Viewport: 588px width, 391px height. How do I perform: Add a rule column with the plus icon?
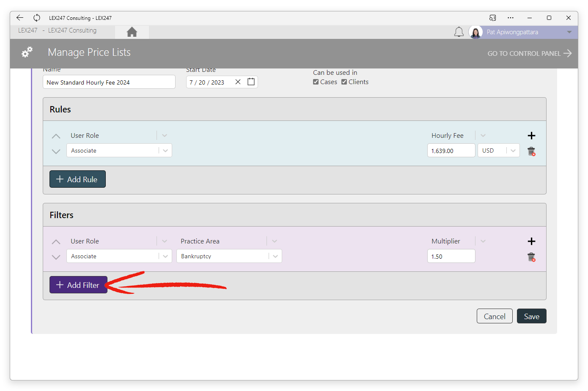[x=532, y=136]
